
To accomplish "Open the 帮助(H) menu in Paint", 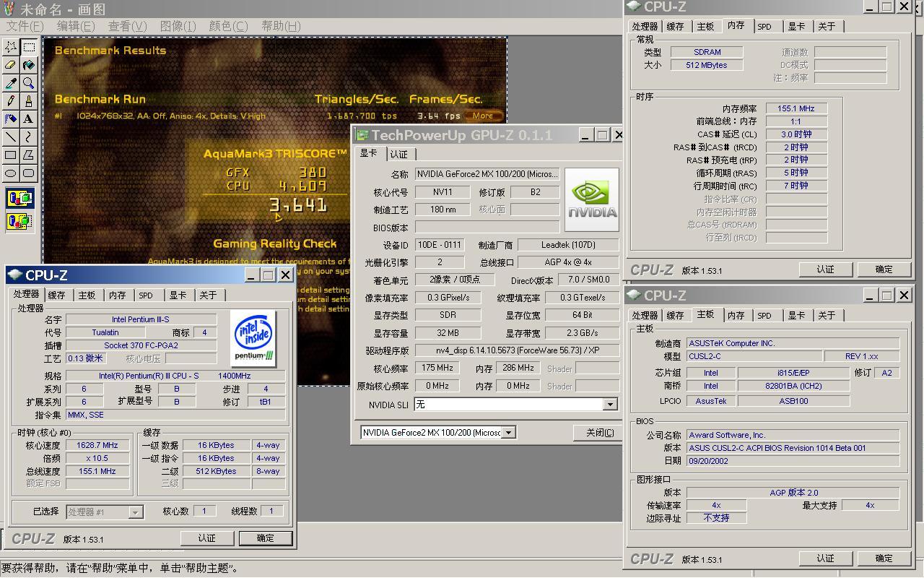I will (281, 26).
